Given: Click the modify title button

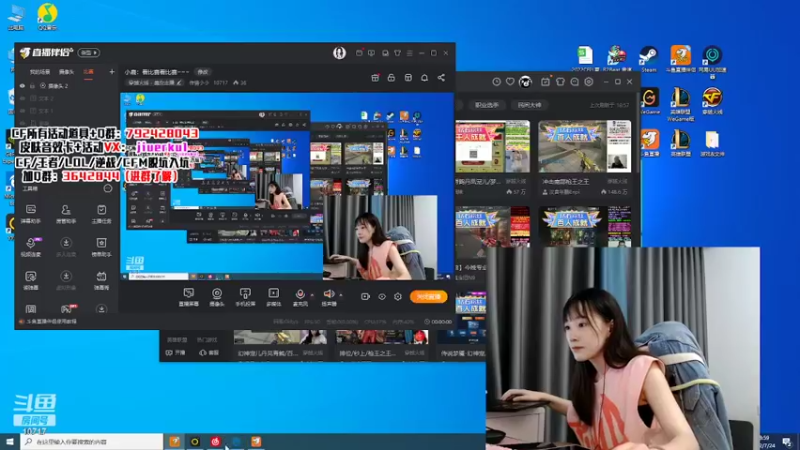Looking at the screenshot, I should [x=203, y=72].
